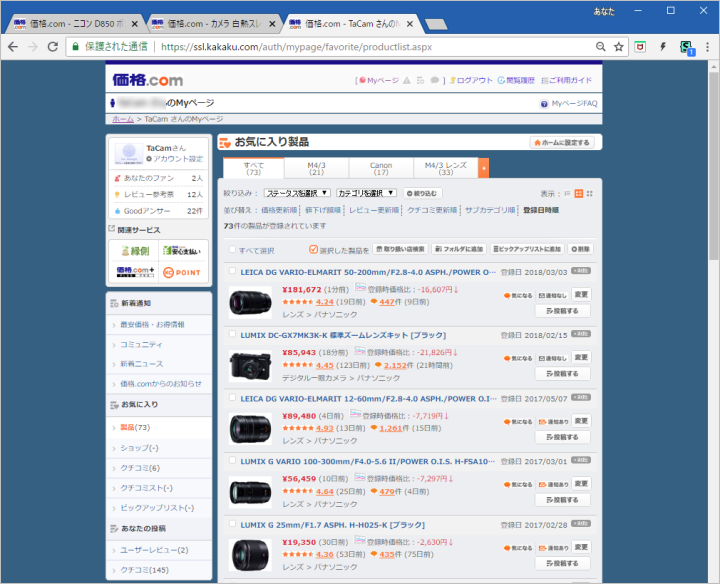Click ログアウト link in header

(x=471, y=80)
